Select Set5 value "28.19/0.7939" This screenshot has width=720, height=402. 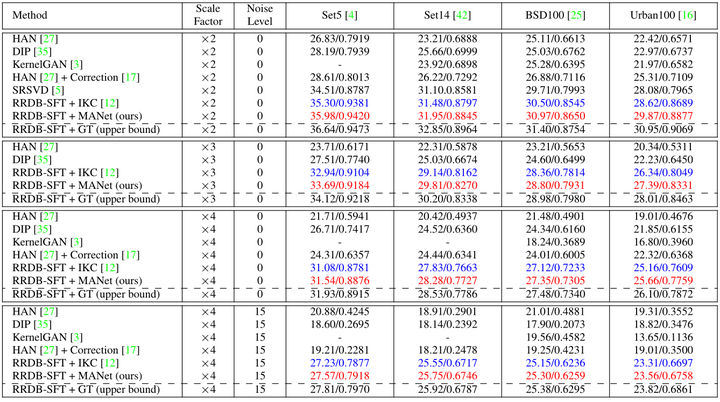pyautogui.click(x=340, y=52)
